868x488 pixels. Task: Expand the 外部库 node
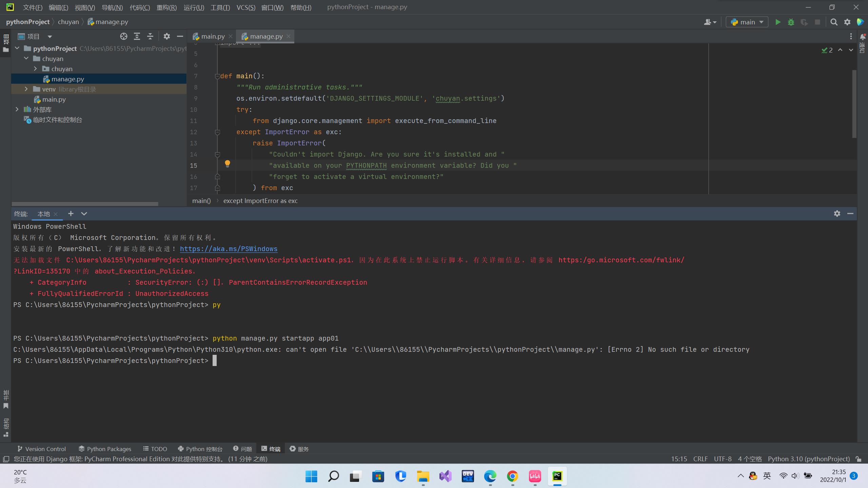(x=17, y=109)
